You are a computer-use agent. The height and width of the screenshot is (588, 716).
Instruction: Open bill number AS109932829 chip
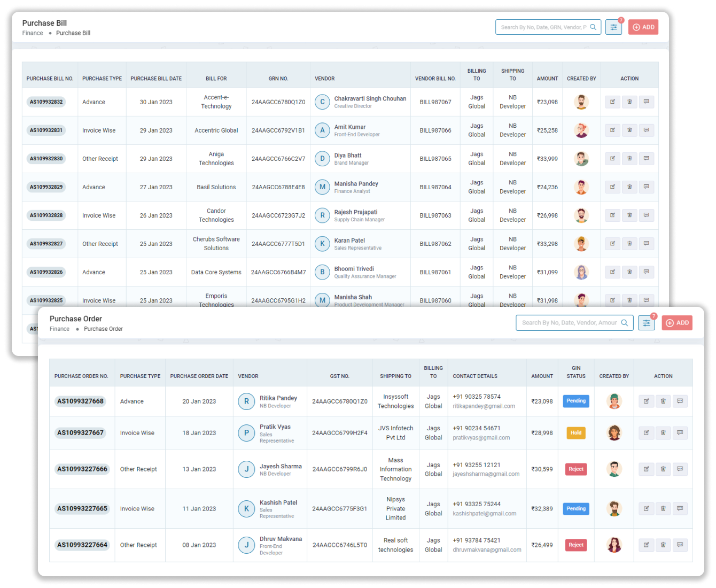point(46,187)
